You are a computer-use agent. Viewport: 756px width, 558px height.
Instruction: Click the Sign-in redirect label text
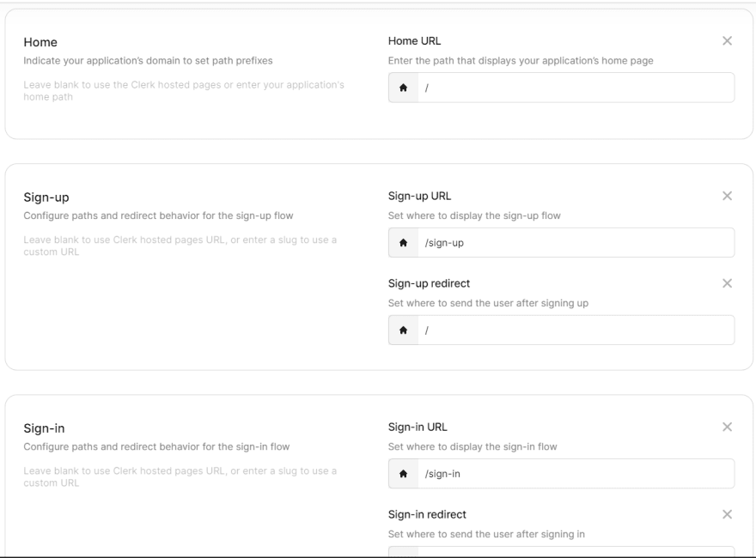pyautogui.click(x=427, y=514)
